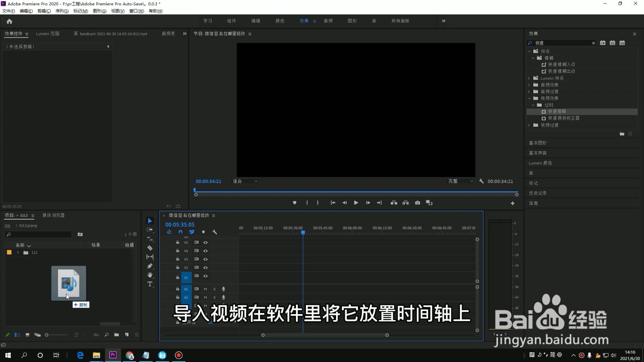Open Premiere Pro from the taskbar
The image size is (644, 362).
click(113, 355)
